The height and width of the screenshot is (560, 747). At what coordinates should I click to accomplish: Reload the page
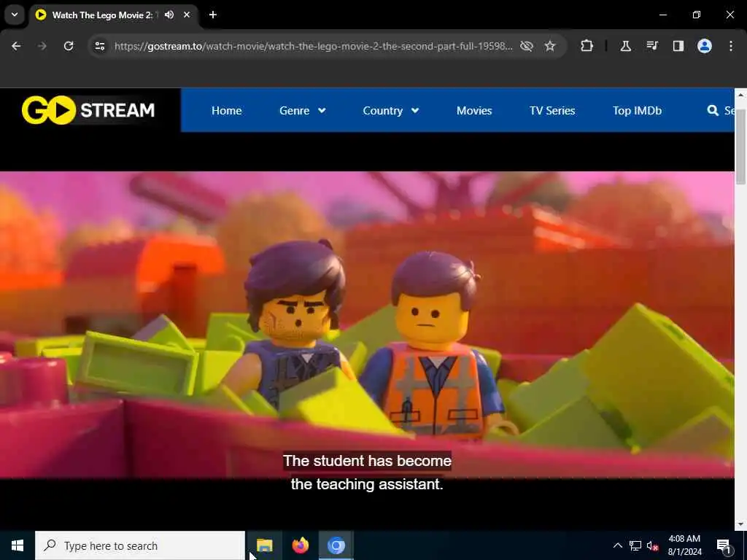pyautogui.click(x=69, y=46)
